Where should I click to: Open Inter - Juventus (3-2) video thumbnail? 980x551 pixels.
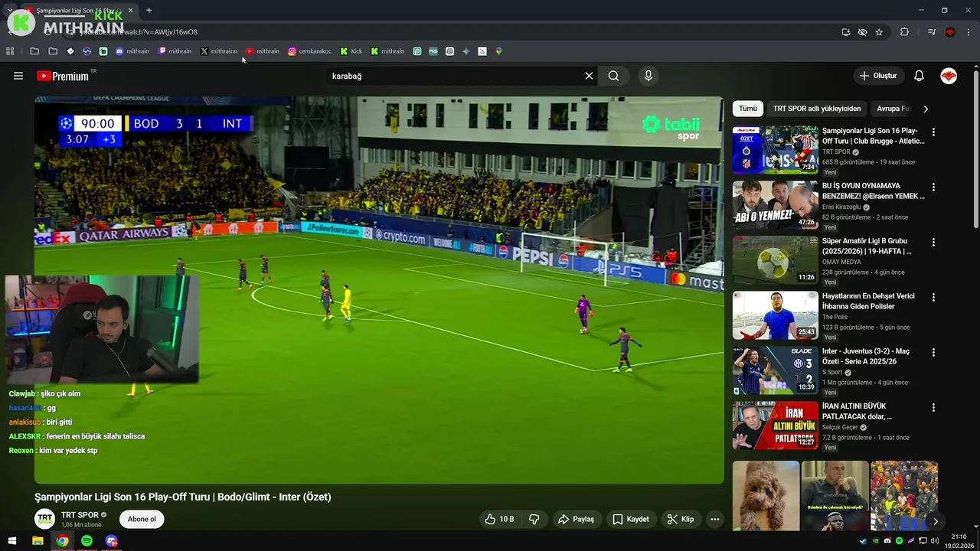point(775,370)
